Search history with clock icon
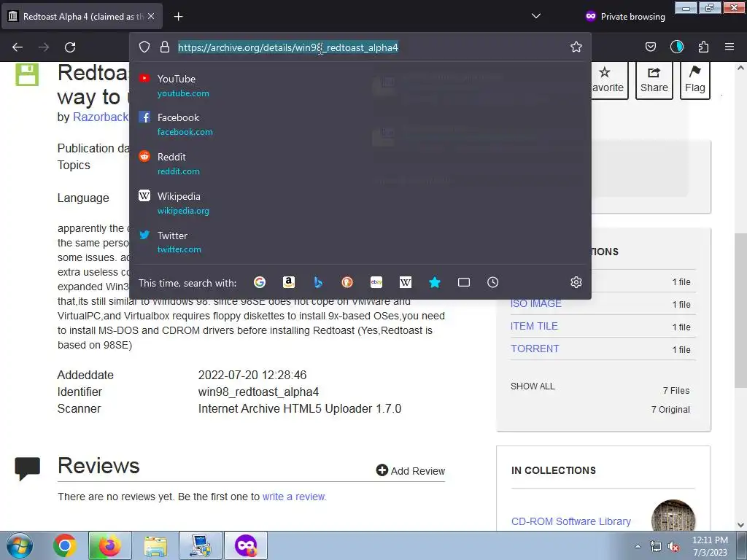Viewport: 747px width, 560px height. click(492, 282)
